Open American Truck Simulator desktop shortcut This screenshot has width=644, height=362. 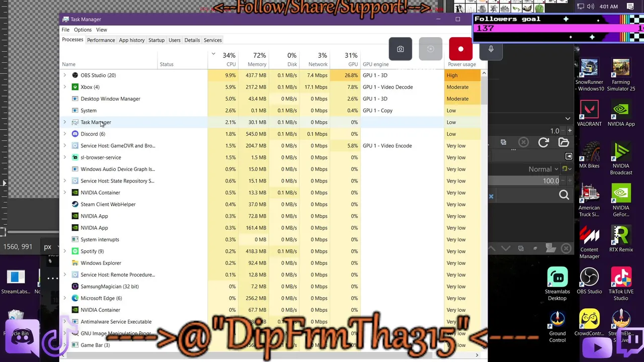click(x=589, y=201)
